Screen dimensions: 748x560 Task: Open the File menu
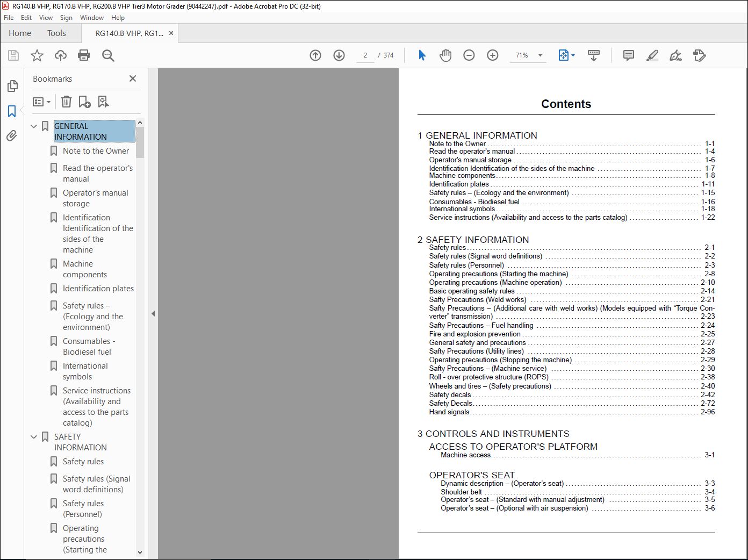pyautogui.click(x=9, y=18)
